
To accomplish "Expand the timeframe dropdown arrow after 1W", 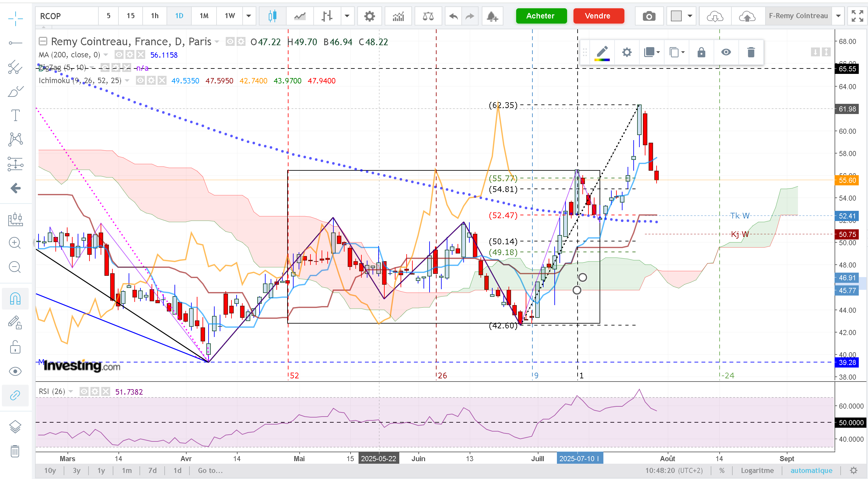I will click(249, 16).
